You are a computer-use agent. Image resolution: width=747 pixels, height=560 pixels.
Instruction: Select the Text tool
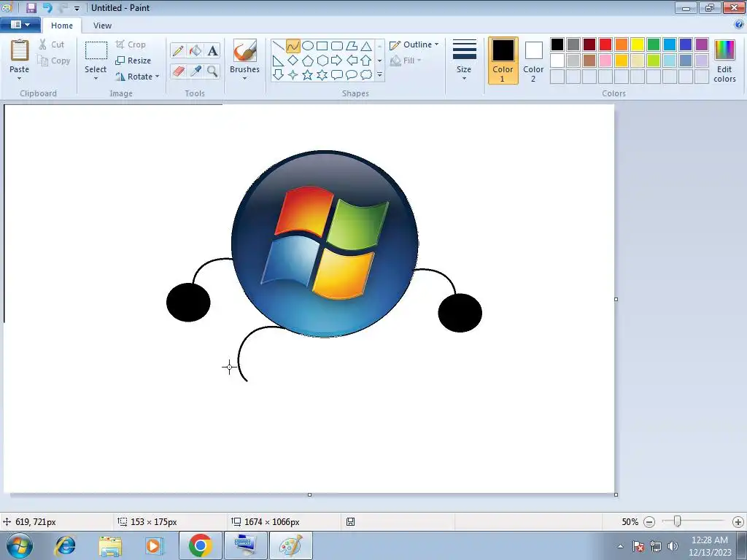tap(212, 50)
